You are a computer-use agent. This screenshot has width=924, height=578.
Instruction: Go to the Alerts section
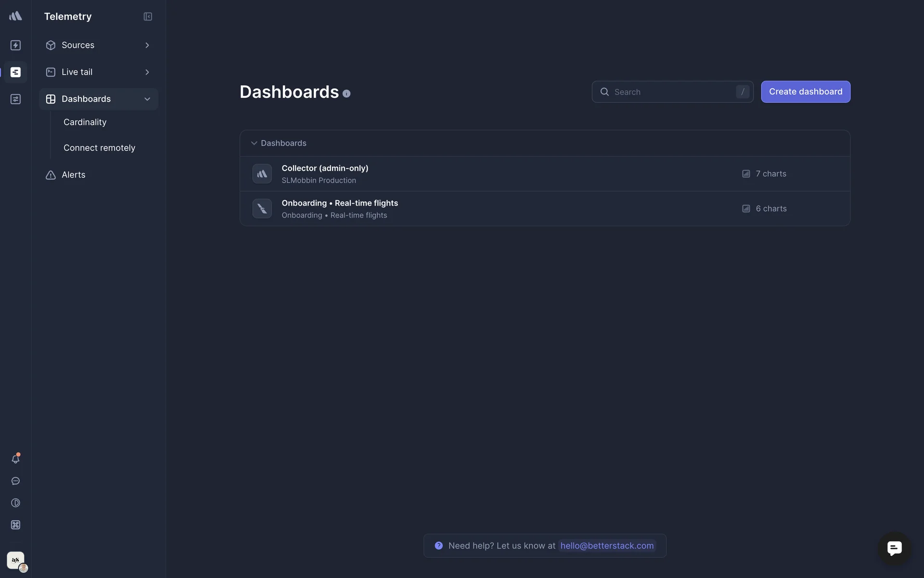tap(73, 175)
